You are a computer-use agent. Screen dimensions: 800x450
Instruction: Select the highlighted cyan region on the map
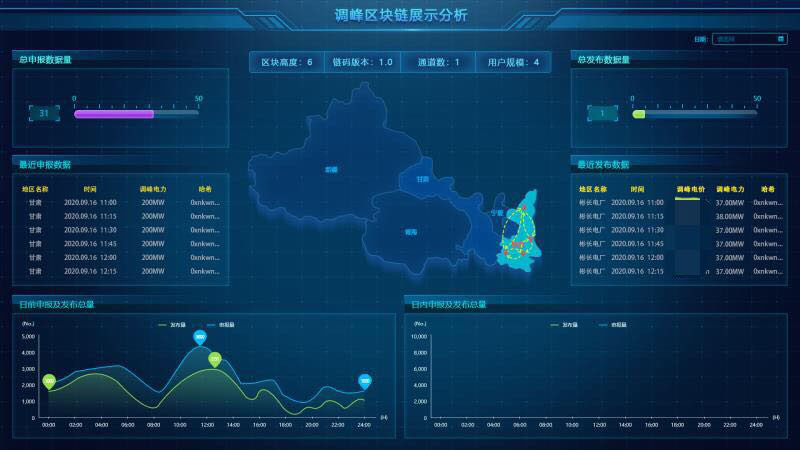(x=519, y=237)
